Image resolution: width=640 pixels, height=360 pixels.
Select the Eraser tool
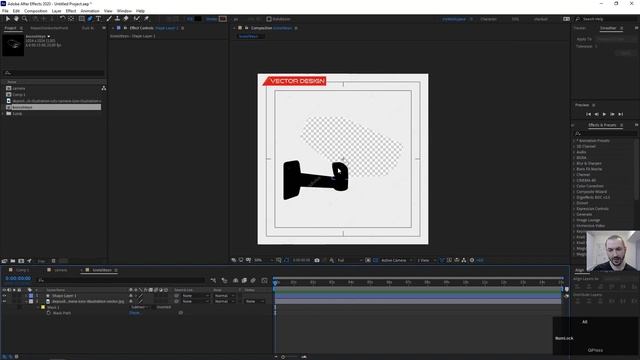(126, 19)
